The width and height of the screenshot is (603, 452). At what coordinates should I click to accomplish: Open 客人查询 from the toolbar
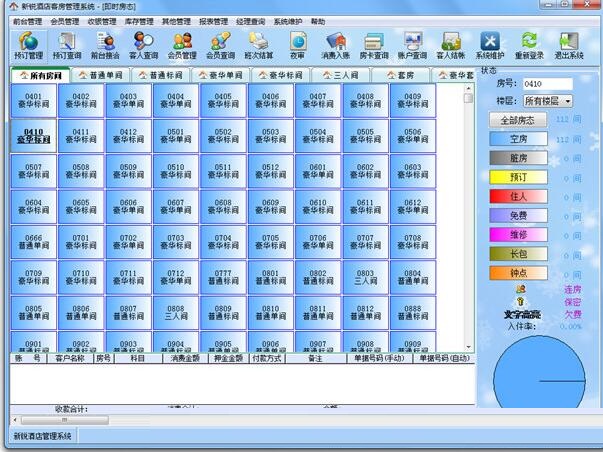[x=143, y=45]
